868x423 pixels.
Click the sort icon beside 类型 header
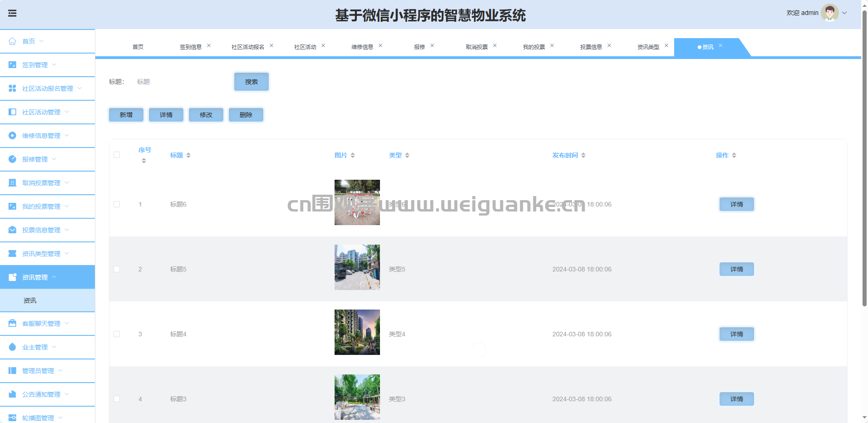(x=407, y=155)
